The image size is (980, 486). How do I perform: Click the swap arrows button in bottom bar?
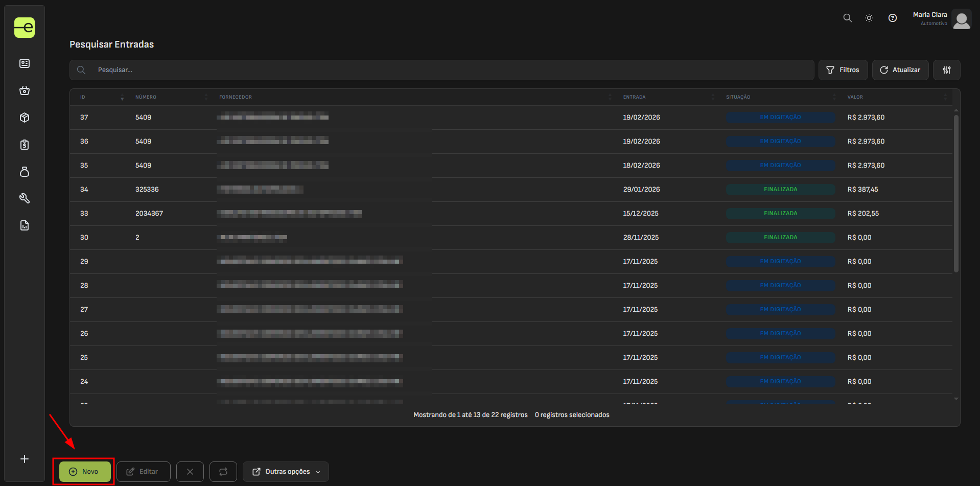(223, 472)
